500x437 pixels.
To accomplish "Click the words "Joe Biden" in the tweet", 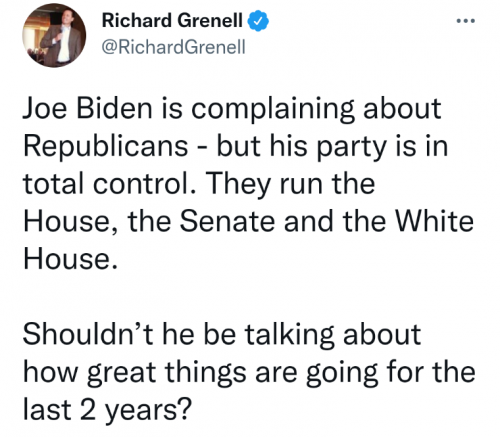I will click(88, 109).
